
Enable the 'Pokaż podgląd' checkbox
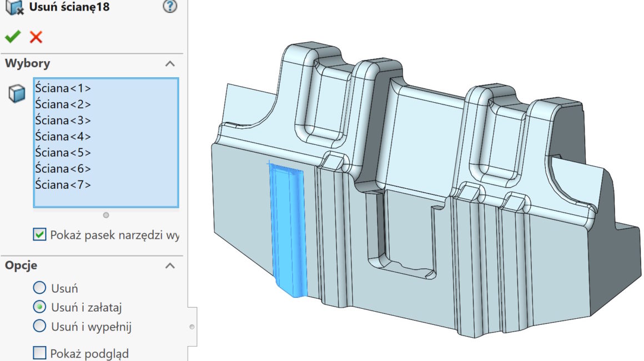[x=39, y=353]
